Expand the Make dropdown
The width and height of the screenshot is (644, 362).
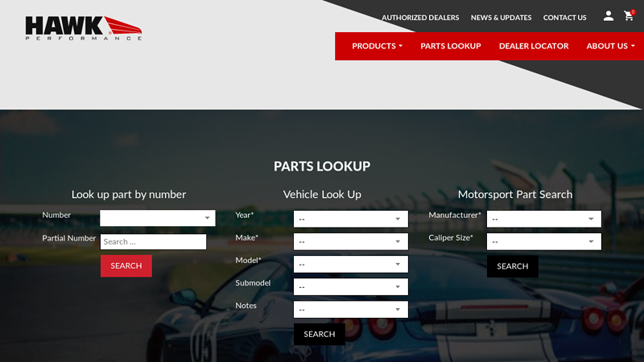(x=350, y=241)
